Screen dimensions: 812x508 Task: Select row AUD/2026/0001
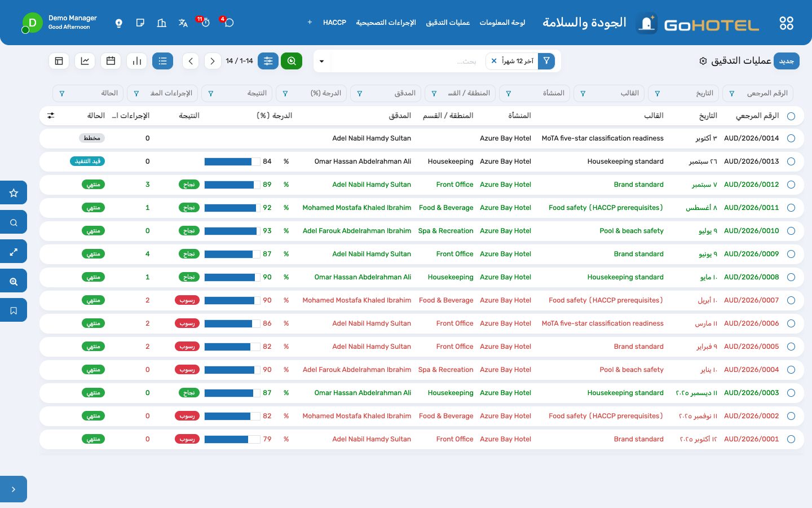coord(791,439)
